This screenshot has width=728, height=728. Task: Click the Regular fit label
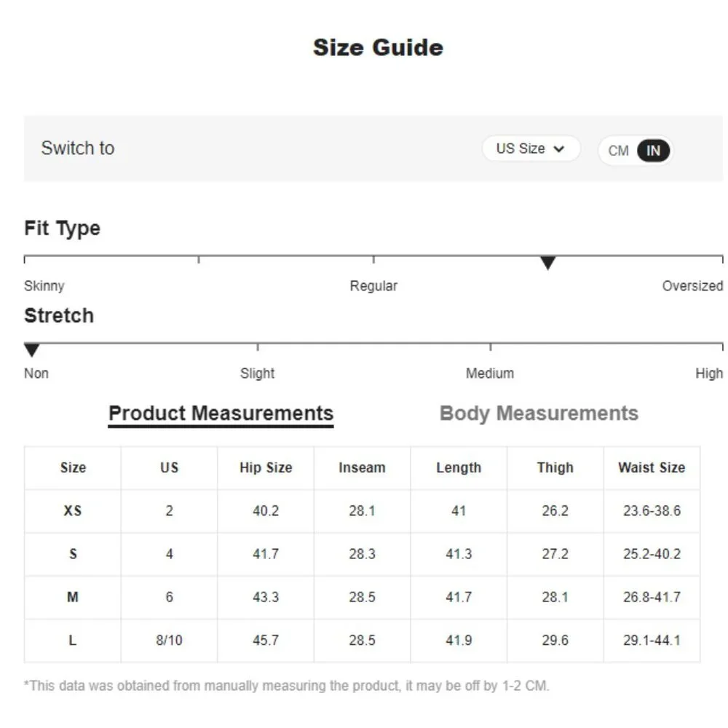point(373,286)
